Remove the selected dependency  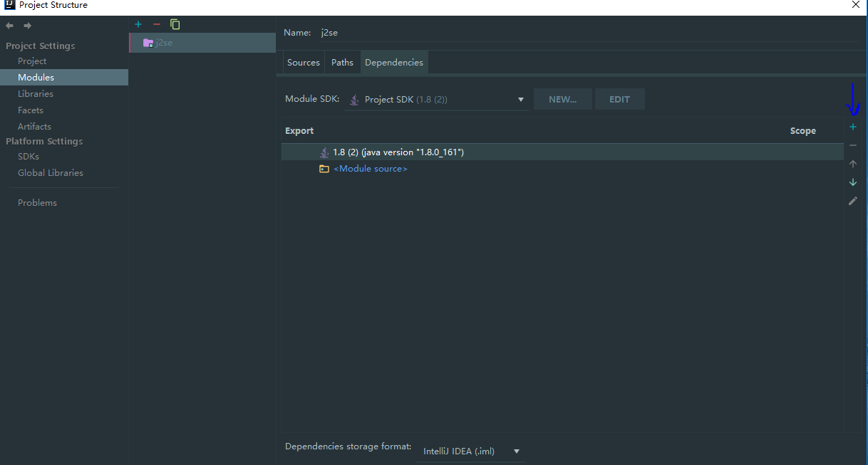tap(853, 145)
